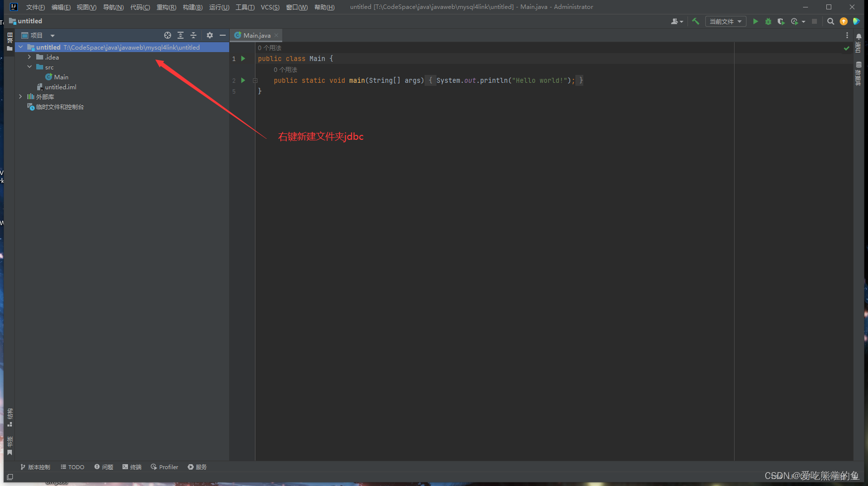Viewport: 868px width, 486px height.
Task: Hide the project tool window with minus icon
Action: tap(223, 35)
